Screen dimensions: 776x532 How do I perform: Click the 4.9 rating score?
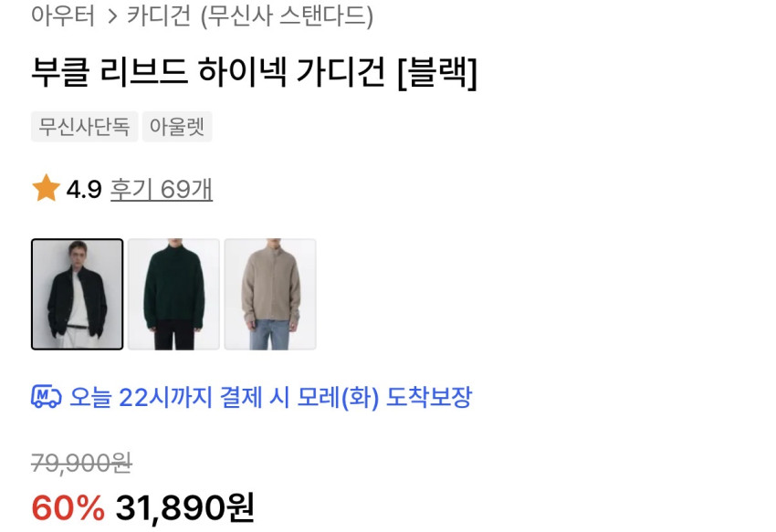click(x=84, y=189)
